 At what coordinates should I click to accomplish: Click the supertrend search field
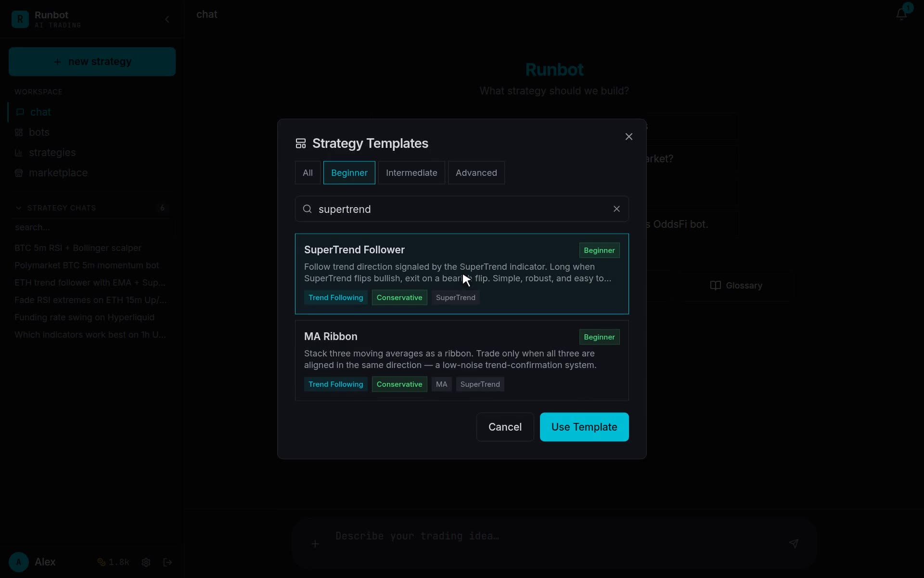(x=462, y=209)
